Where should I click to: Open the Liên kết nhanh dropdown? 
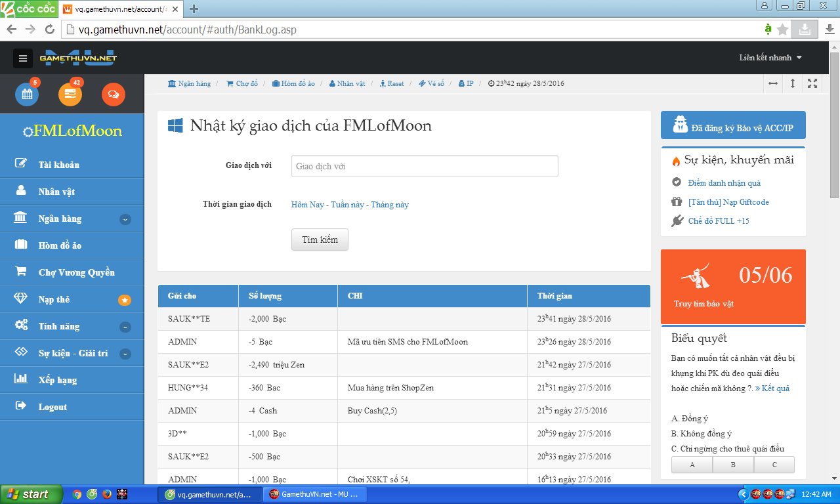(770, 58)
